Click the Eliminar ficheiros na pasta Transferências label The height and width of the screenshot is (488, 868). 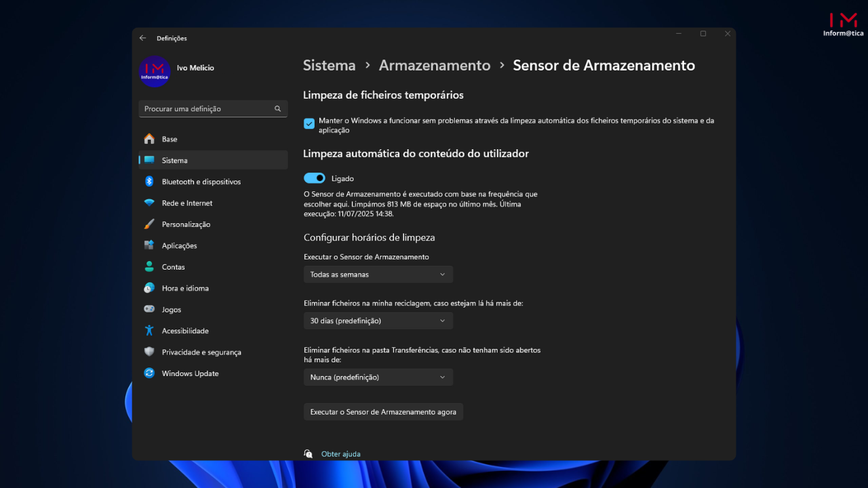click(422, 355)
